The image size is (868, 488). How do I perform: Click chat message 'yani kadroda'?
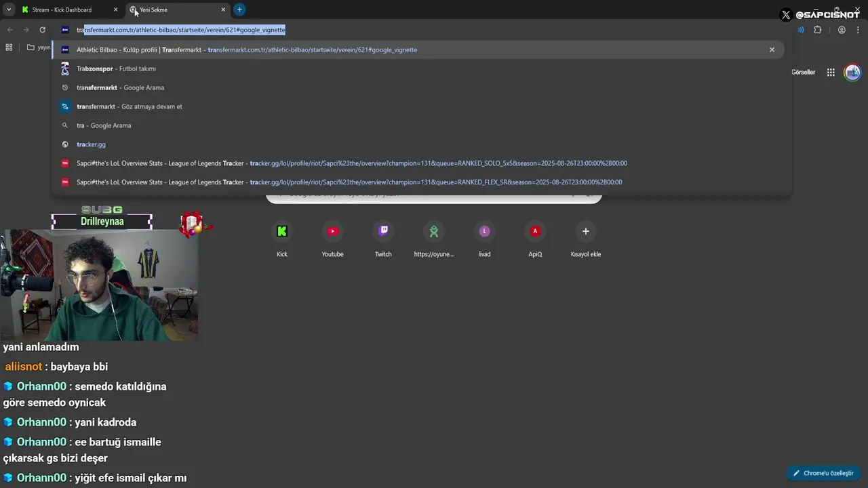coord(105,422)
